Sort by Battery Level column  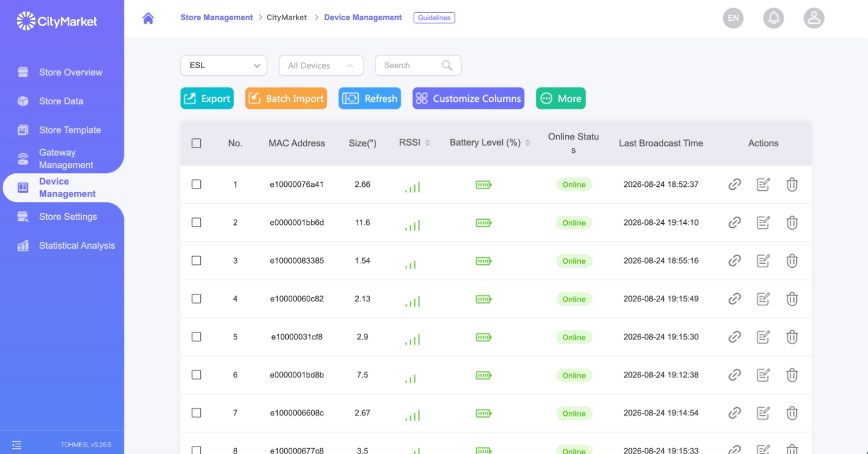pyautogui.click(x=527, y=143)
